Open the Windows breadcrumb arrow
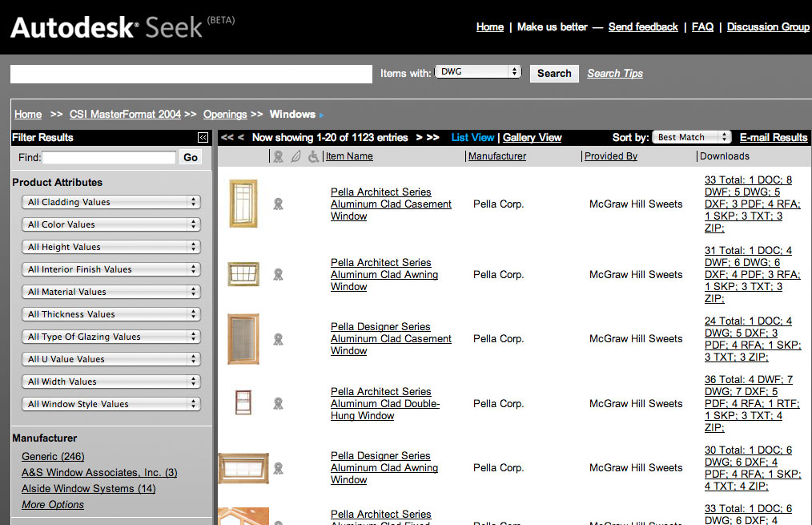 322,115
